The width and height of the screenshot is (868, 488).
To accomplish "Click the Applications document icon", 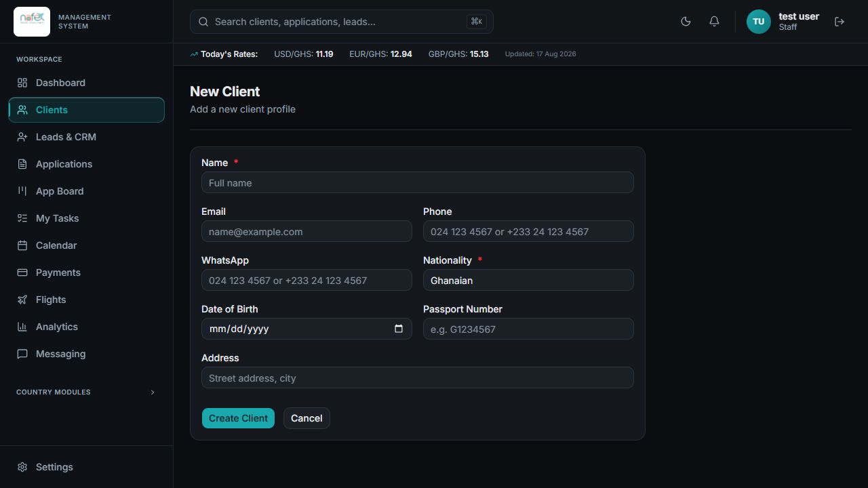I will pos(22,164).
